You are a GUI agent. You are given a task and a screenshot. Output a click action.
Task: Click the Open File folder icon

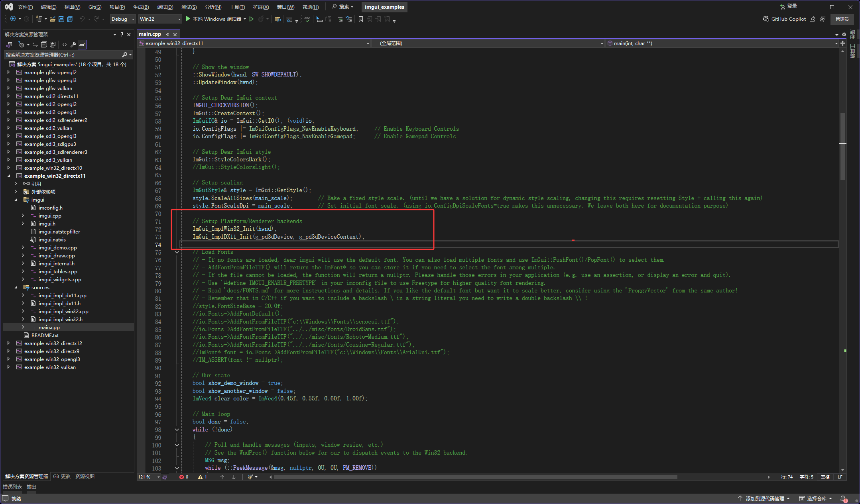tap(53, 19)
